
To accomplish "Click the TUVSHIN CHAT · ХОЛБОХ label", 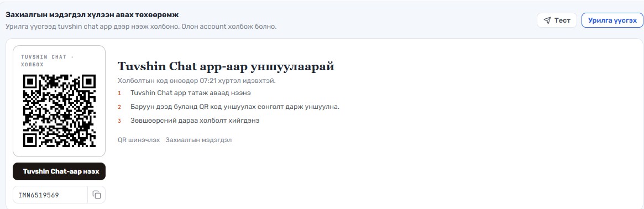I will click(48, 61).
